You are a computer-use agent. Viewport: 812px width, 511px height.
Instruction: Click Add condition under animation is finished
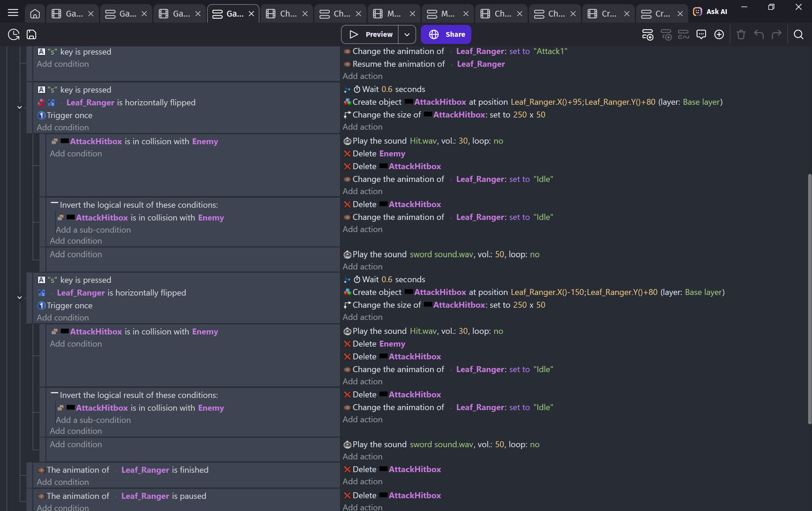tap(63, 482)
